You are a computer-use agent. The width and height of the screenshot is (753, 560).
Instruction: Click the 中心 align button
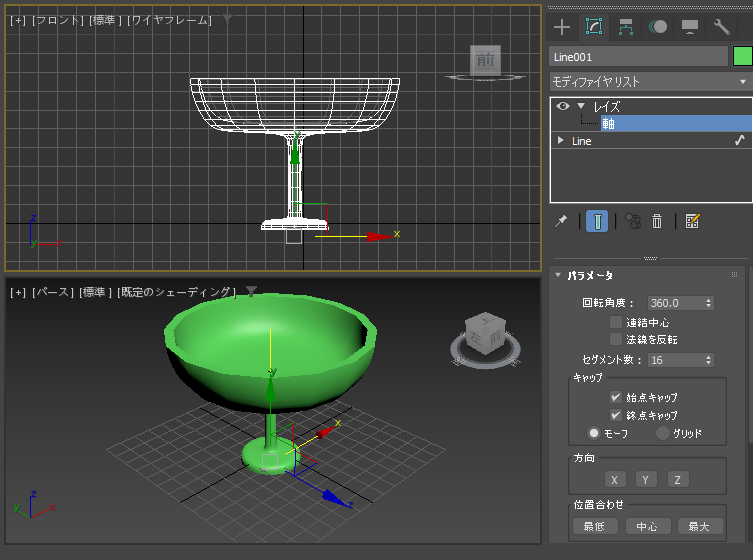point(647,526)
